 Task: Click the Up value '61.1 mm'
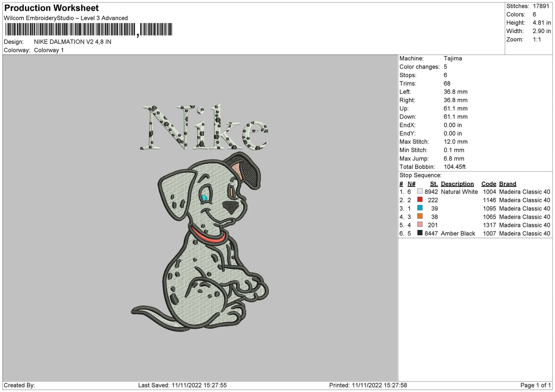[456, 109]
